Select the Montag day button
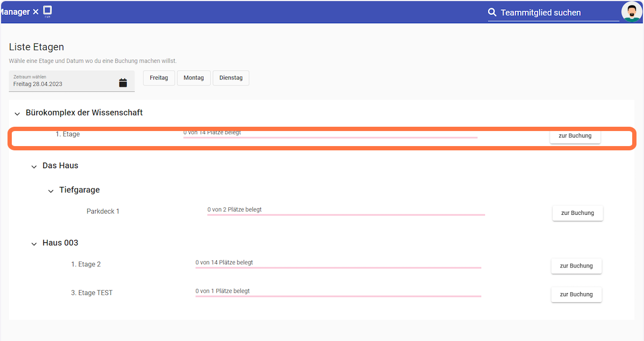This screenshot has width=644, height=341. (x=193, y=78)
